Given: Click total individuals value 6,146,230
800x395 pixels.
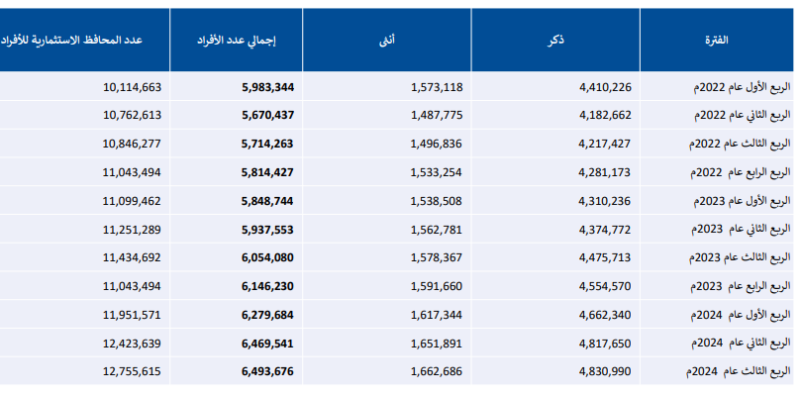Looking at the screenshot, I should (267, 286).
